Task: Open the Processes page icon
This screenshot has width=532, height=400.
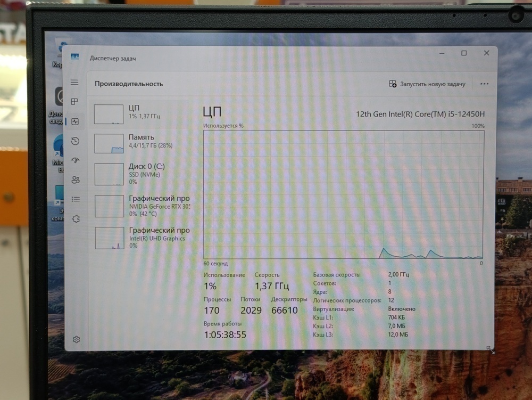Action: (74, 102)
